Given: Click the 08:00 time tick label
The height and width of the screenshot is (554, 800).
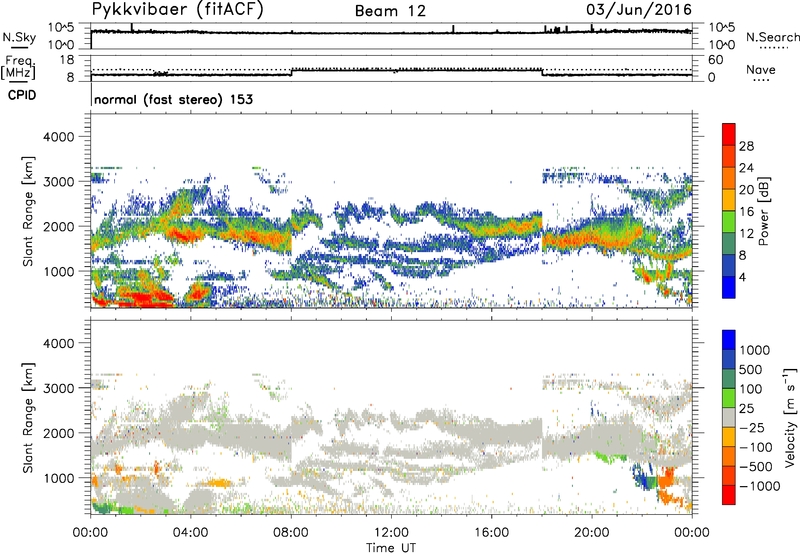Looking at the screenshot, I should 291,533.
